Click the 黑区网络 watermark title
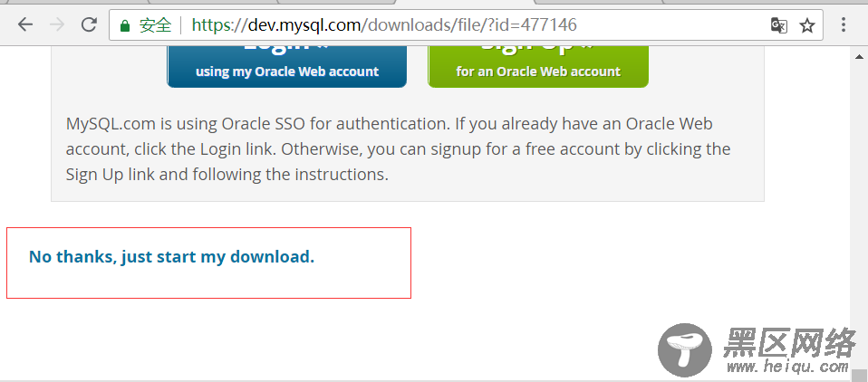This screenshot has height=382, width=868. (x=789, y=342)
